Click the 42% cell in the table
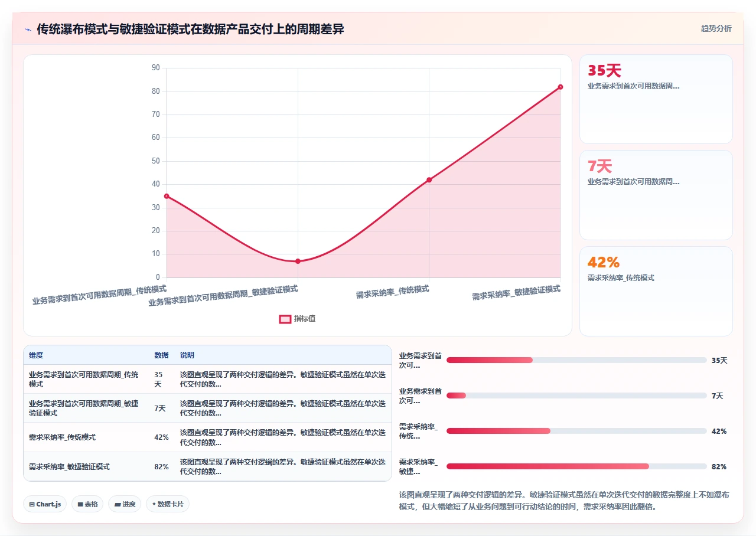Viewport: 756px width, 536px height. (x=161, y=437)
